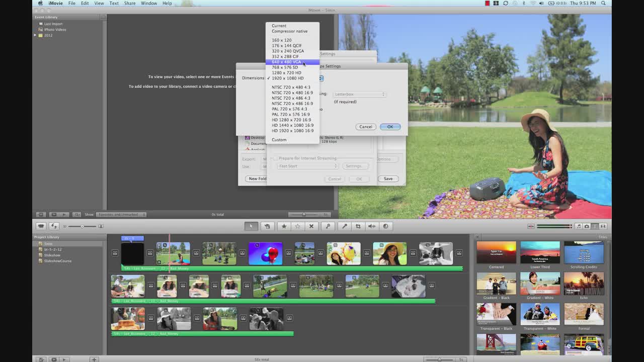Image resolution: width=644 pixels, height=362 pixels.
Task: Click the full-screen event play button
Action: 54,215
